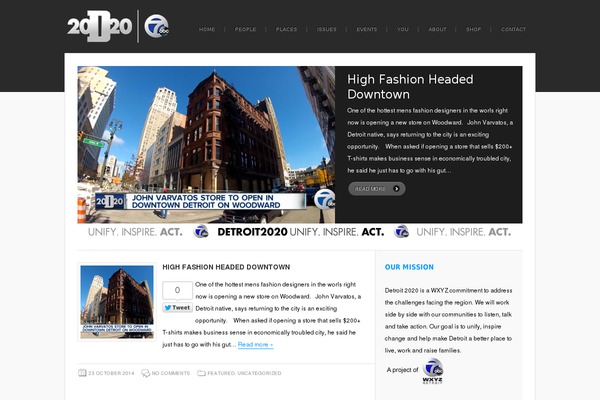Open the PEOPLE menu item

pyautogui.click(x=246, y=29)
